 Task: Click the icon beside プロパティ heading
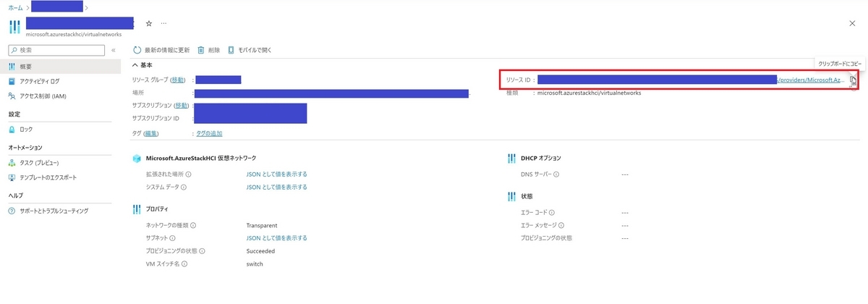(x=137, y=209)
